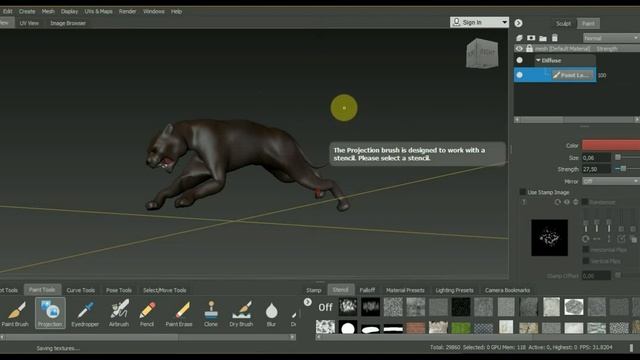Switch to the Falloff tab
The width and height of the screenshot is (640, 360).
[x=367, y=290]
